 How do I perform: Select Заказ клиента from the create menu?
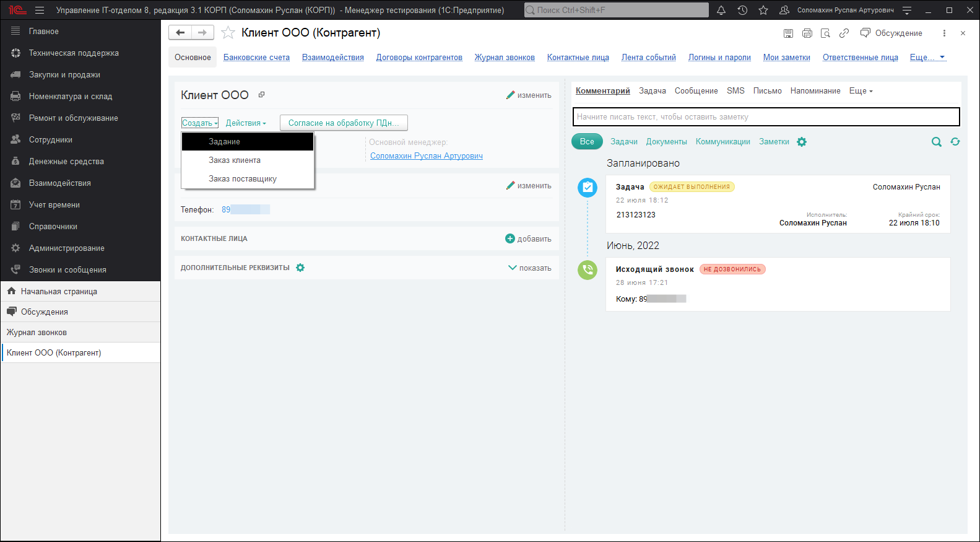coord(235,160)
